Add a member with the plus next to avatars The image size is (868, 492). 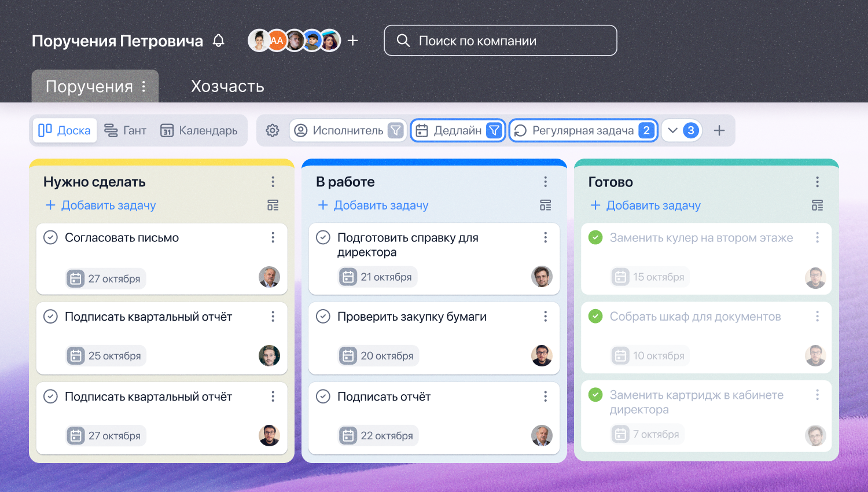353,41
